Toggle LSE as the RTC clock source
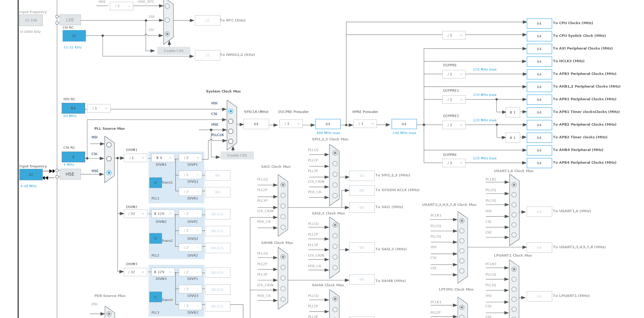Screen dimensions: 644x318 tap(167, 20)
